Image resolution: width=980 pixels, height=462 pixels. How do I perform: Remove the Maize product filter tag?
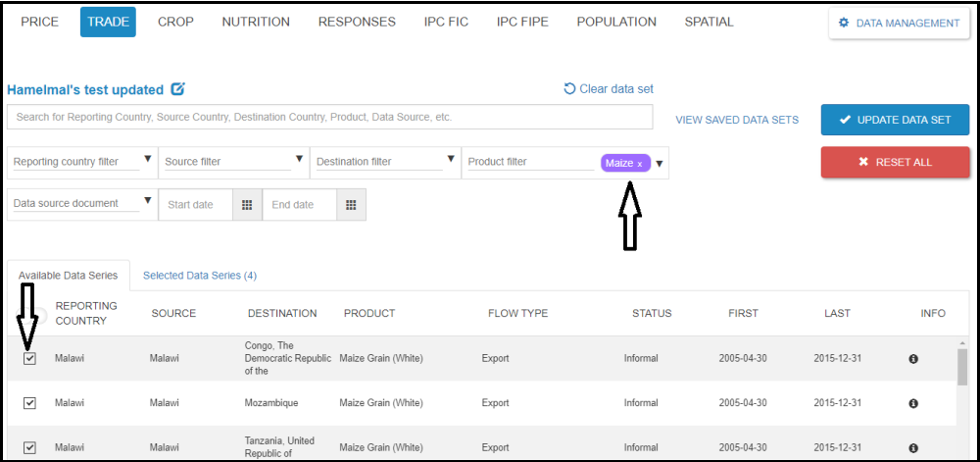coord(640,164)
